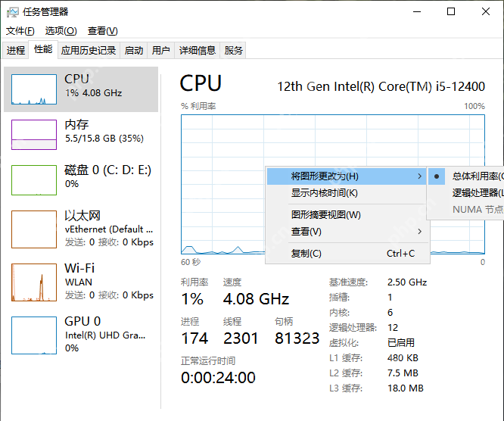Click the 7.5 MB L2 cache value
This screenshot has height=421, width=504.
click(403, 373)
